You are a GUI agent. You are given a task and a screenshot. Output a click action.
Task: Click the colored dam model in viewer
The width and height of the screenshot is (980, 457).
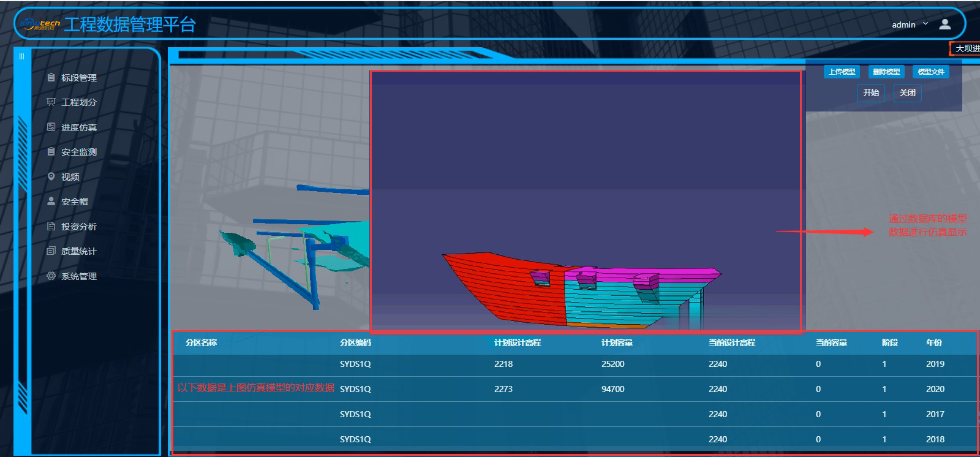(581, 289)
